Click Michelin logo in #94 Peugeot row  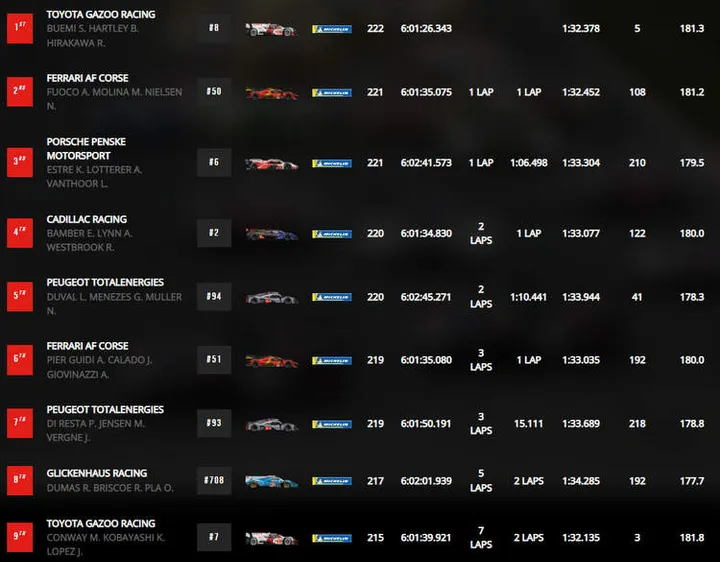pos(332,297)
